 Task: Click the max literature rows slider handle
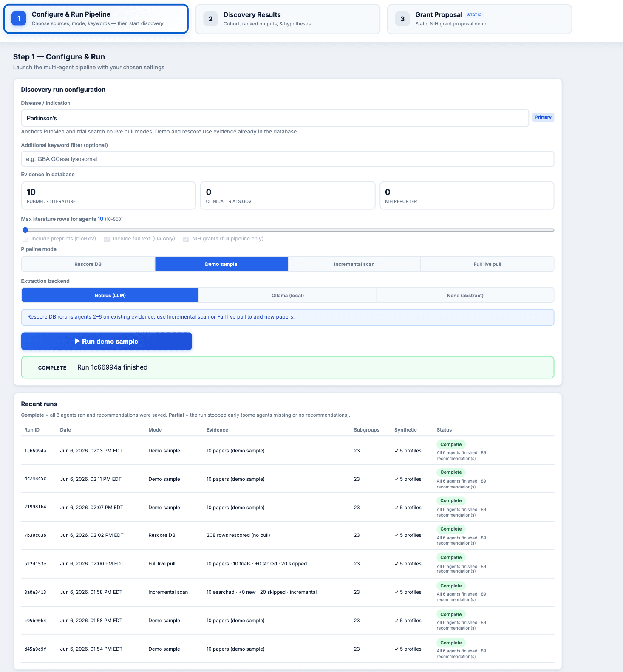click(x=25, y=230)
